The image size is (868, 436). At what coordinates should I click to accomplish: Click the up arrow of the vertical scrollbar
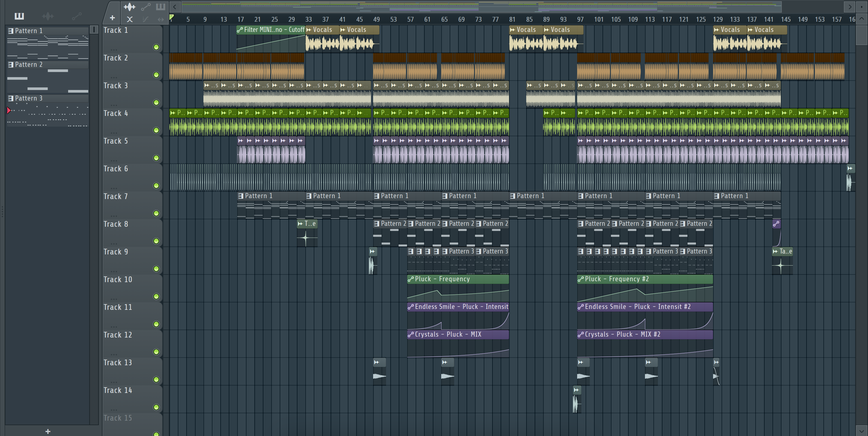862,19
